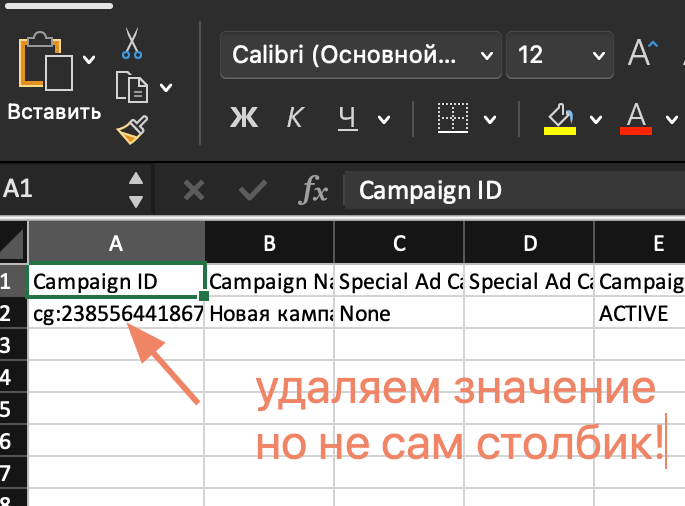Select cell B1 starting with Campaign Na
Viewport: 685px width, 506px height.
click(270, 281)
